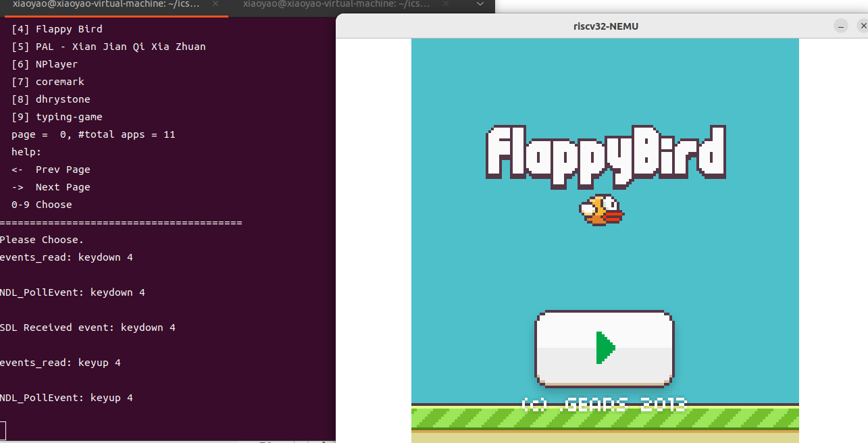Minimize the riscv32-NEMU window
The image size is (868, 443).
click(x=841, y=26)
